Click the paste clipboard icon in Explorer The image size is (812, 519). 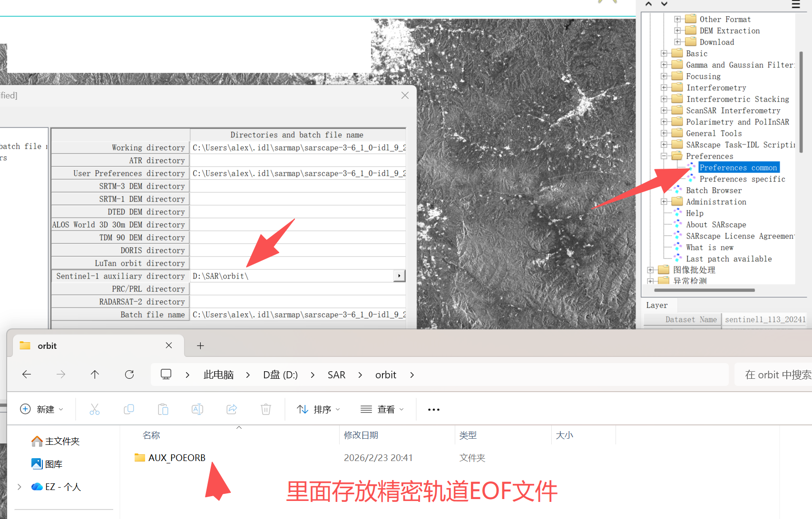pos(163,409)
